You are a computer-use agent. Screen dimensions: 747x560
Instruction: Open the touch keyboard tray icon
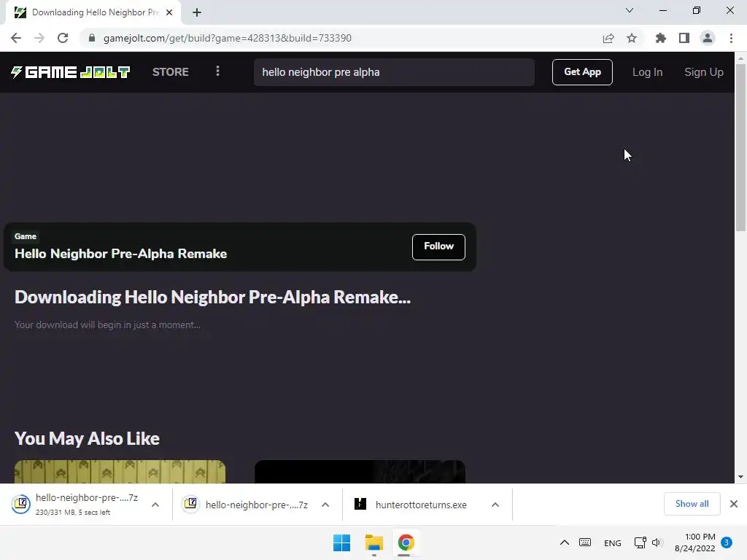click(585, 542)
